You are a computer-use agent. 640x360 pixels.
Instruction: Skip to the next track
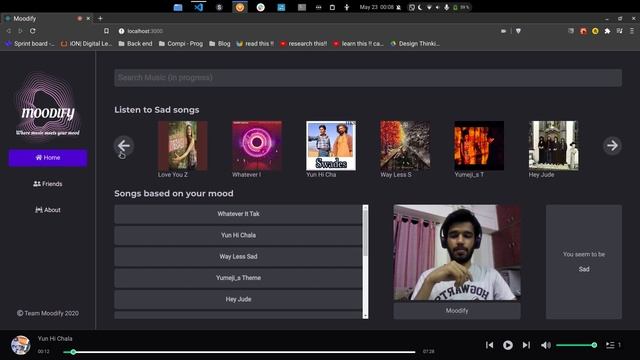pyautogui.click(x=527, y=345)
